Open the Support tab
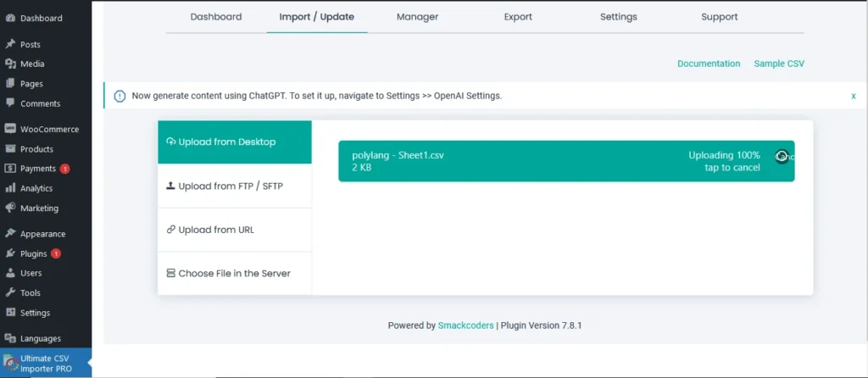 [719, 17]
